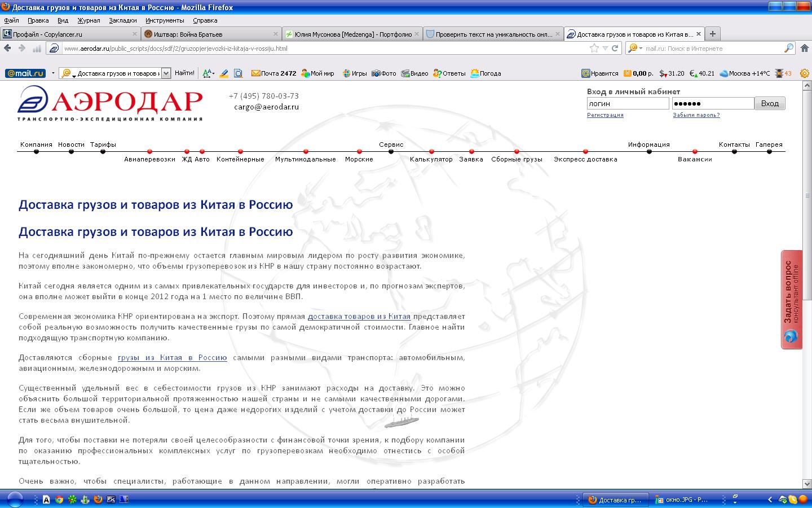
Task: Open Видео toolbar icon
Action: (x=414, y=73)
